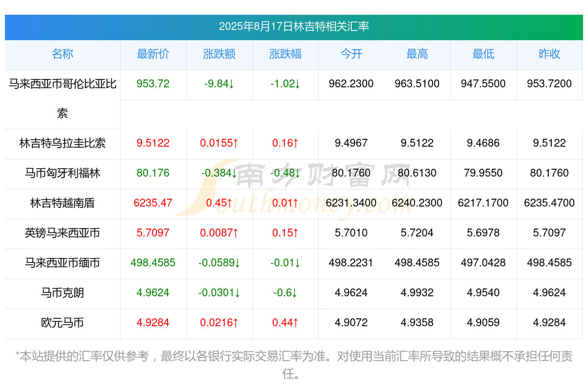Click high value 5.7204

click(x=417, y=233)
